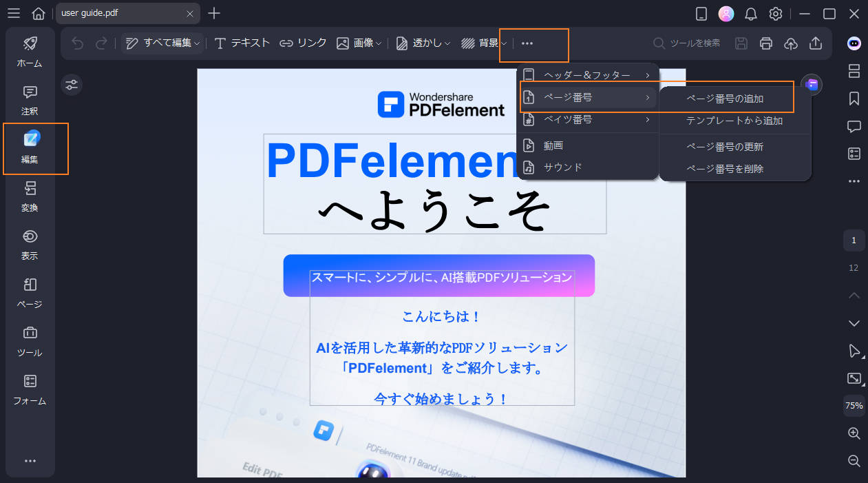868x483 pixels.
Task: Open the document thumbnails panel
Action: 854,71
